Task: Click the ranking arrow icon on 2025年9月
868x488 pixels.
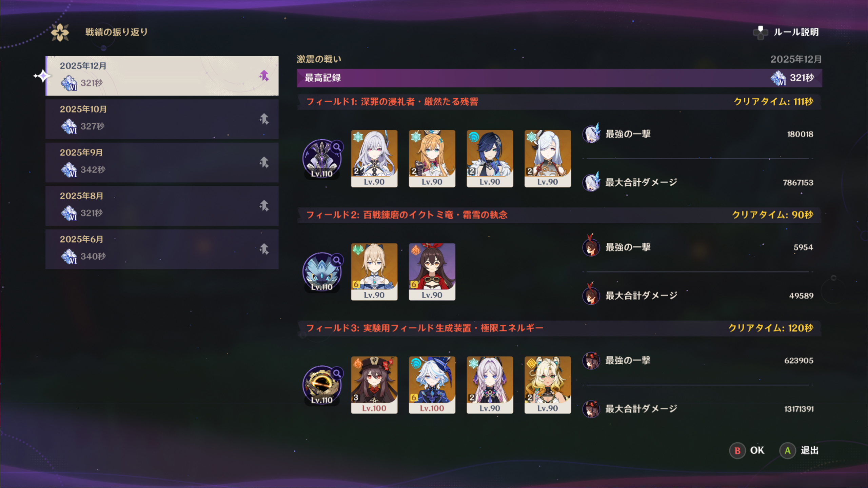Action: (264, 162)
